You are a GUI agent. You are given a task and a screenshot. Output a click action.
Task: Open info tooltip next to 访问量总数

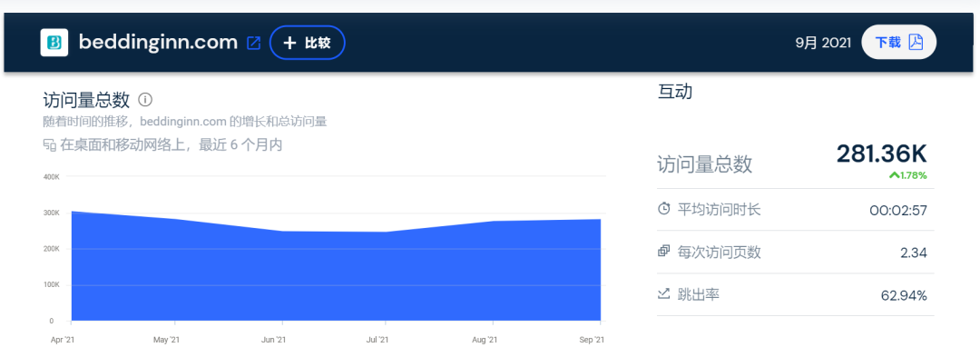coord(145,99)
